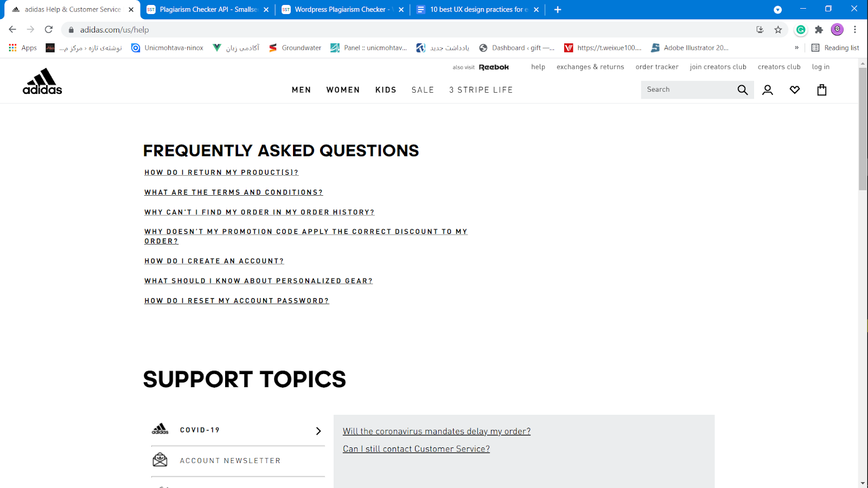Open the KIDS navigation menu

pos(386,90)
